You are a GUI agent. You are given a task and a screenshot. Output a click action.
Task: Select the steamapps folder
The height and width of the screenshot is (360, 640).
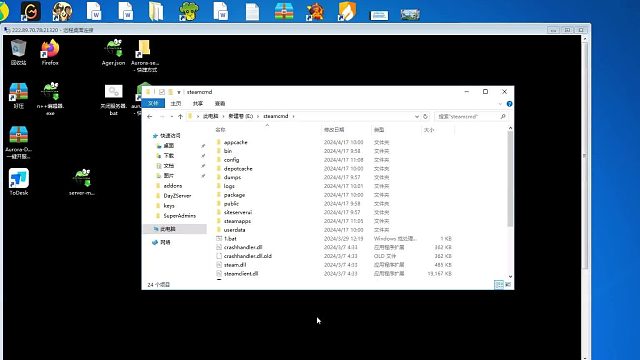tap(237, 221)
